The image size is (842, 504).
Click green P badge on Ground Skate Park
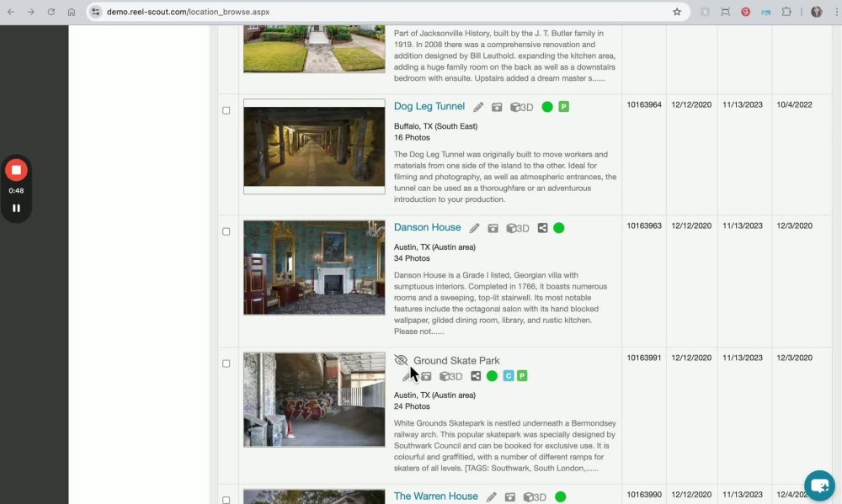click(x=522, y=376)
